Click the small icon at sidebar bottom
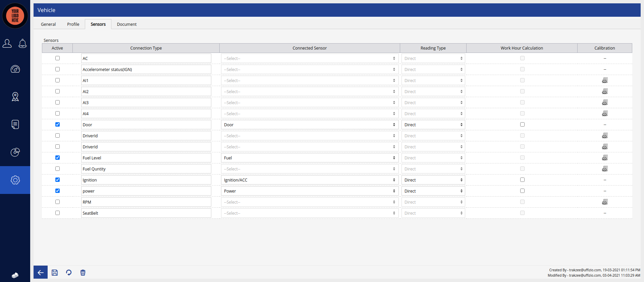The image size is (644, 282). click(15, 275)
